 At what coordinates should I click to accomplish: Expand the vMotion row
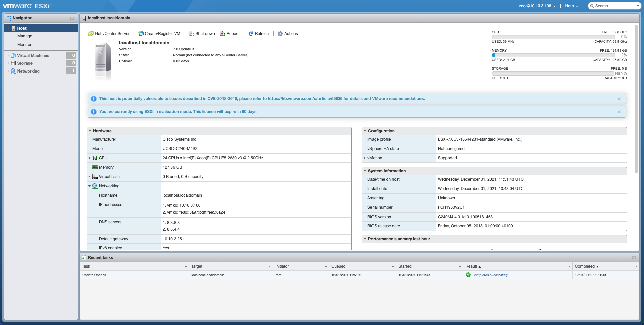point(365,158)
